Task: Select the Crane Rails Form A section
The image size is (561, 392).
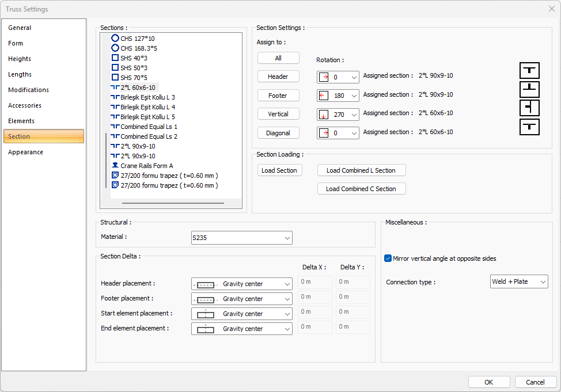Action: tap(146, 166)
